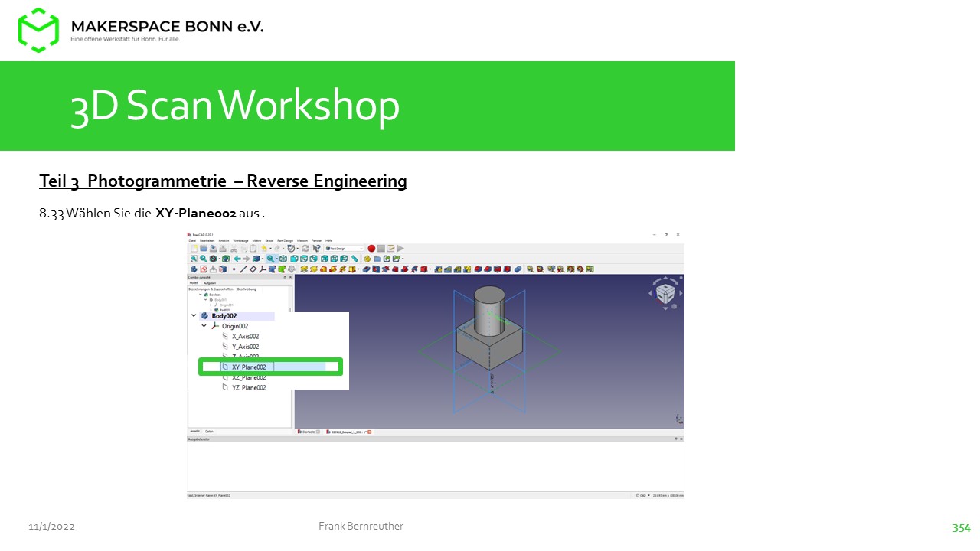980x551 pixels.
Task: Click the Open file icon
Action: [204, 249]
